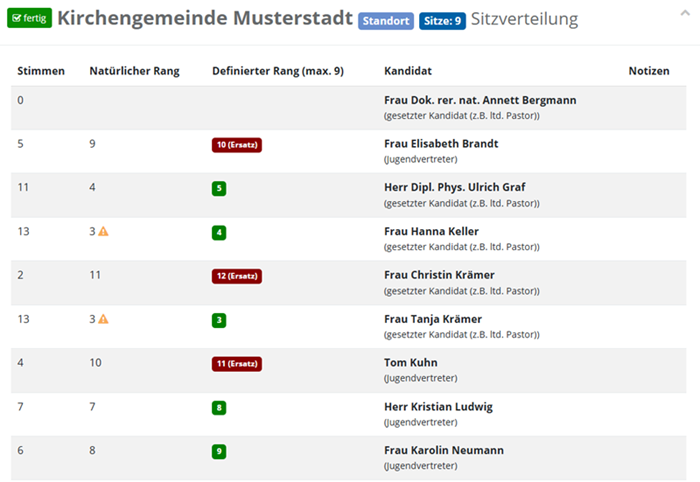Screen dimensions: 700x482
Task: Select candidate Frau Dok. rer. nat. Annett Bergmann
Action: [480, 100]
